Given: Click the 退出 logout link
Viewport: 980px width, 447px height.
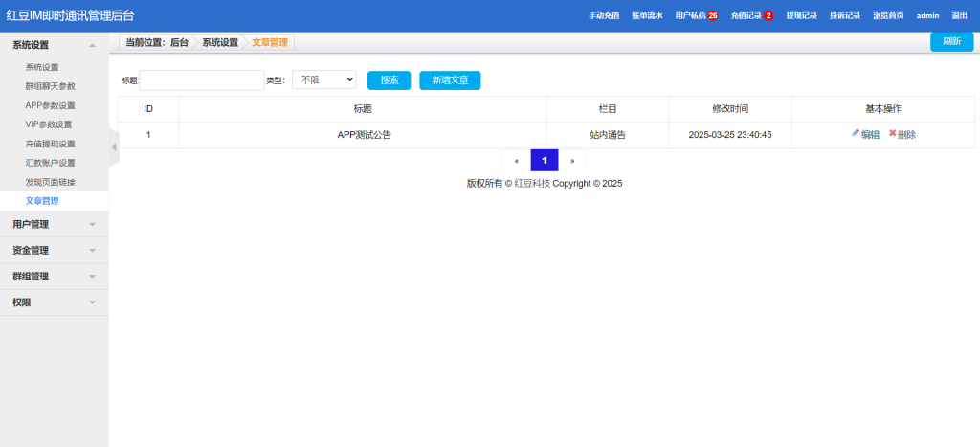Looking at the screenshot, I should point(959,16).
